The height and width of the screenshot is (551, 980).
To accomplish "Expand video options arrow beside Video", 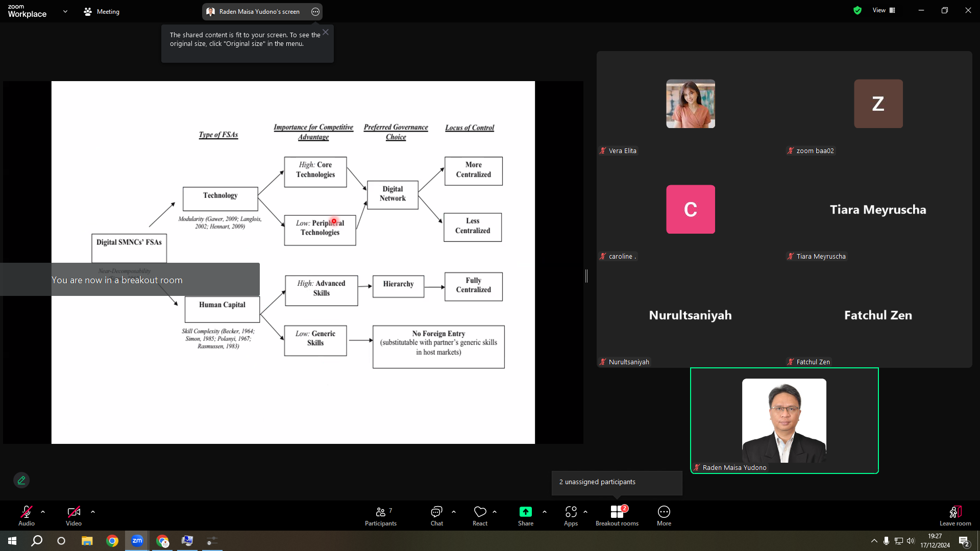I will pos(93,512).
